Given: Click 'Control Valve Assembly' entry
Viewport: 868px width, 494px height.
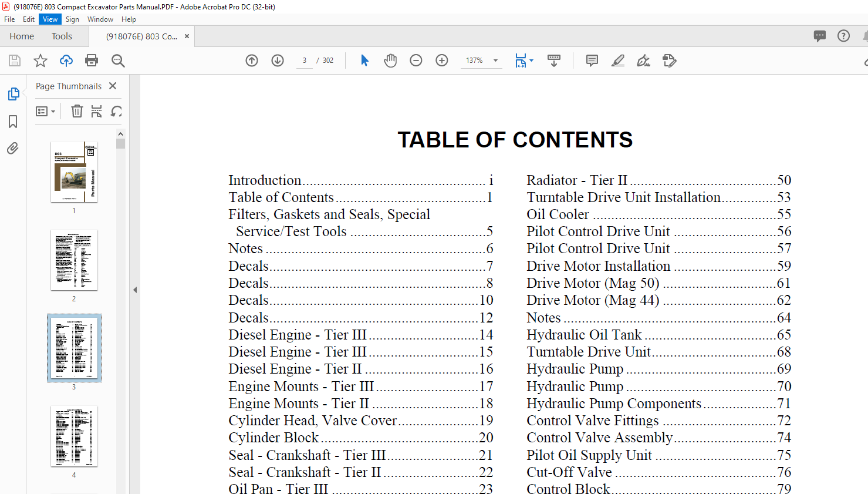Looking at the screenshot, I should [x=658, y=438].
